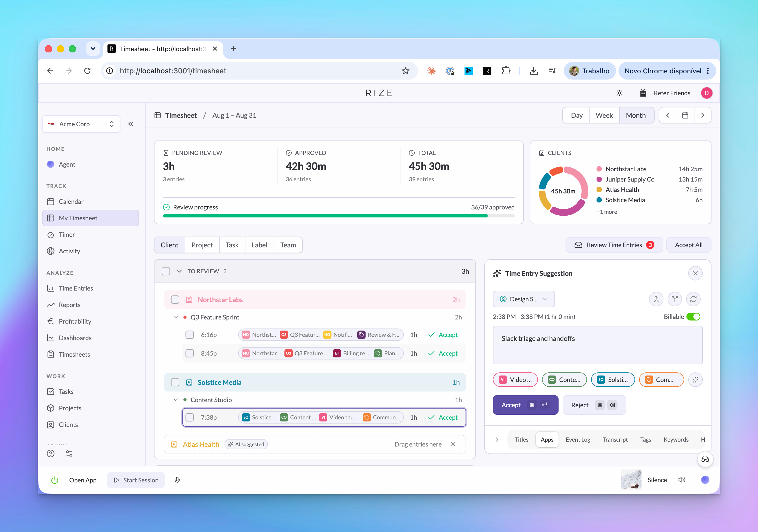Select all To Review entries checkbox

pos(166,271)
